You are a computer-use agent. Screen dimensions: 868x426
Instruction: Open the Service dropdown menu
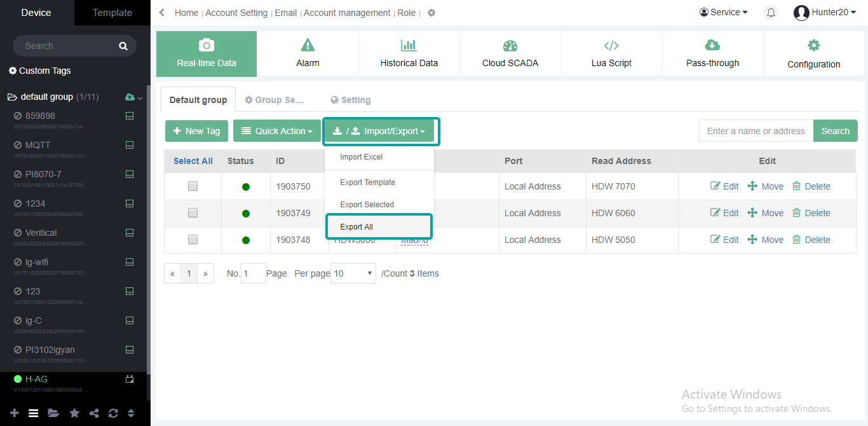pos(723,13)
